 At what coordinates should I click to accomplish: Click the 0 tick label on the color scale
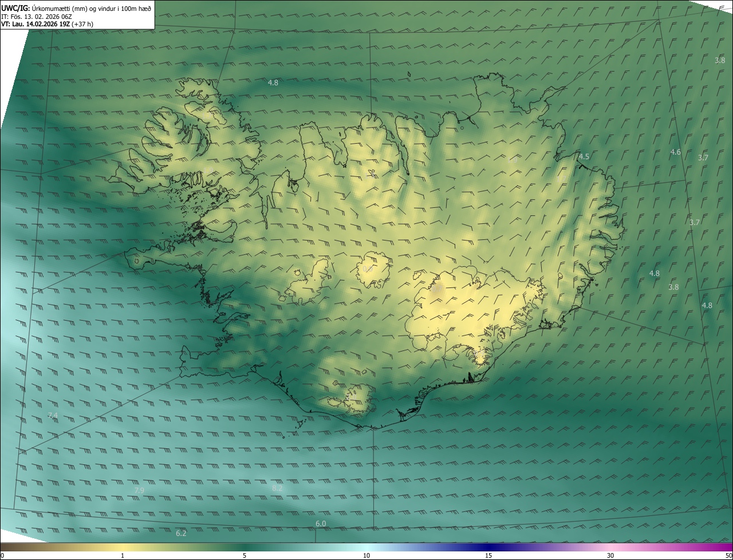[x=2, y=555]
